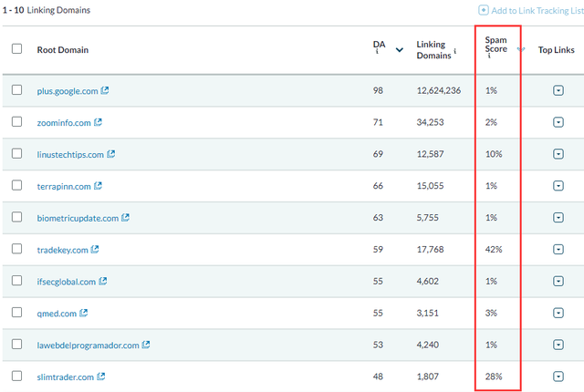This screenshot has width=584, height=392.
Task: Click the info icon under DA header
Action: [x=377, y=52]
